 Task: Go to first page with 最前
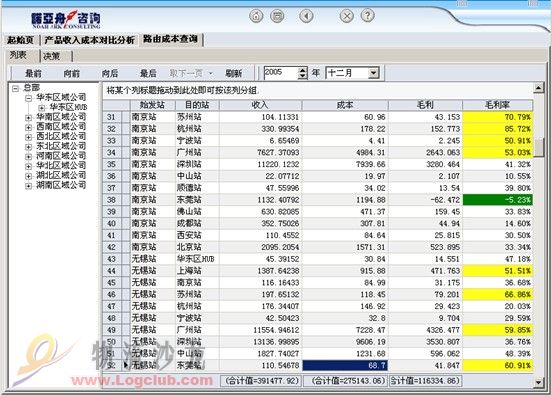click(33, 73)
